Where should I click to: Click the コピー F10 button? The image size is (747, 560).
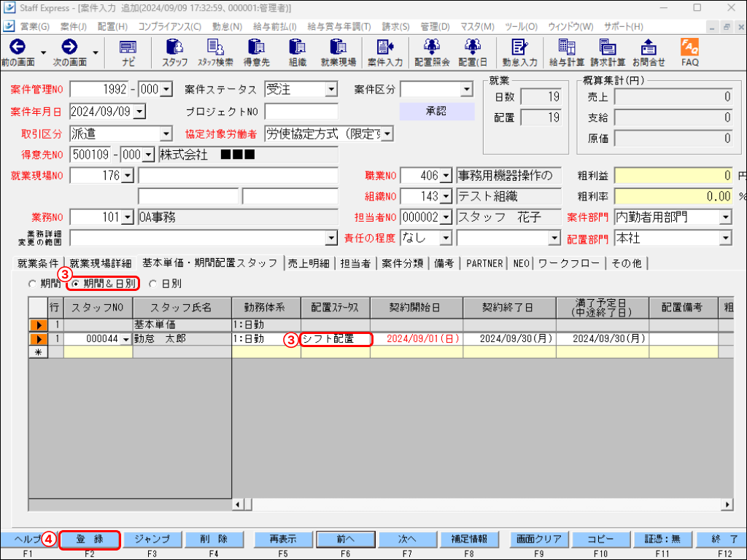click(601, 540)
